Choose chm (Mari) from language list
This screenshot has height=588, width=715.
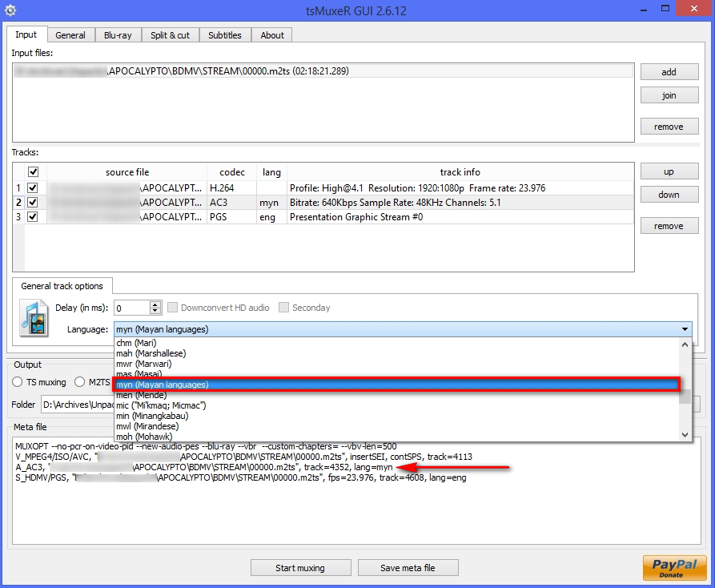coord(396,343)
